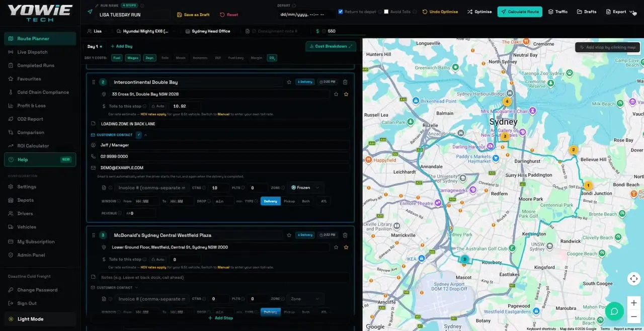Toggle the Fuel cost chip
Viewport: 644px width, 331px height.
[117, 58]
